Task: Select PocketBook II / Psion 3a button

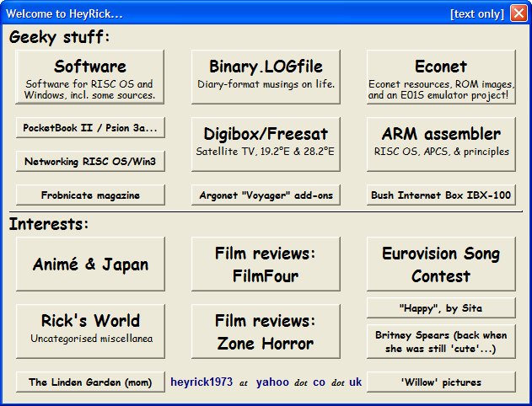Action: [90, 127]
